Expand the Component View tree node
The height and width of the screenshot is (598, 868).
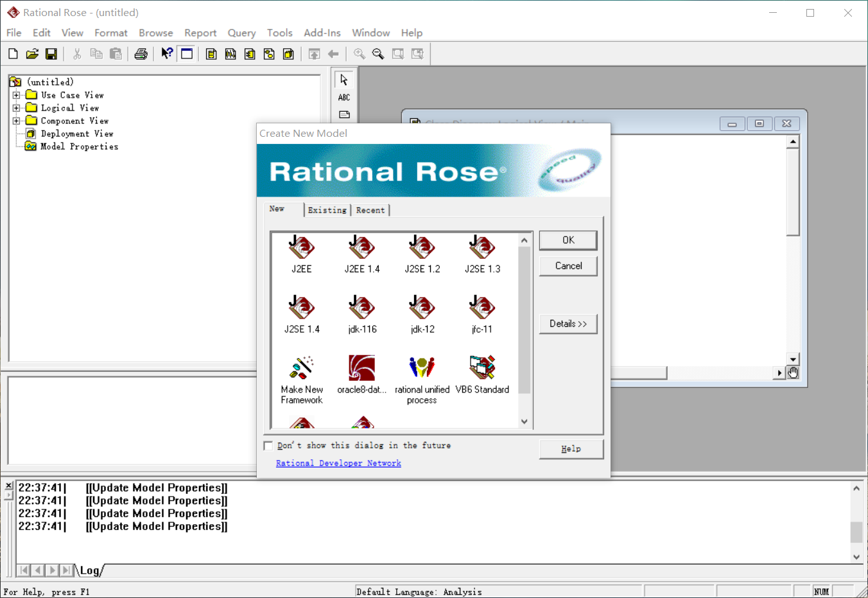pos(15,120)
